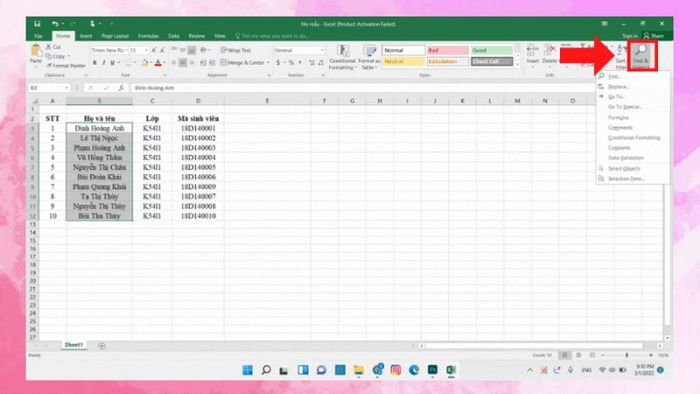Viewport: 700px width, 394px height.
Task: Open the Insert ribbon tab
Action: (x=86, y=36)
